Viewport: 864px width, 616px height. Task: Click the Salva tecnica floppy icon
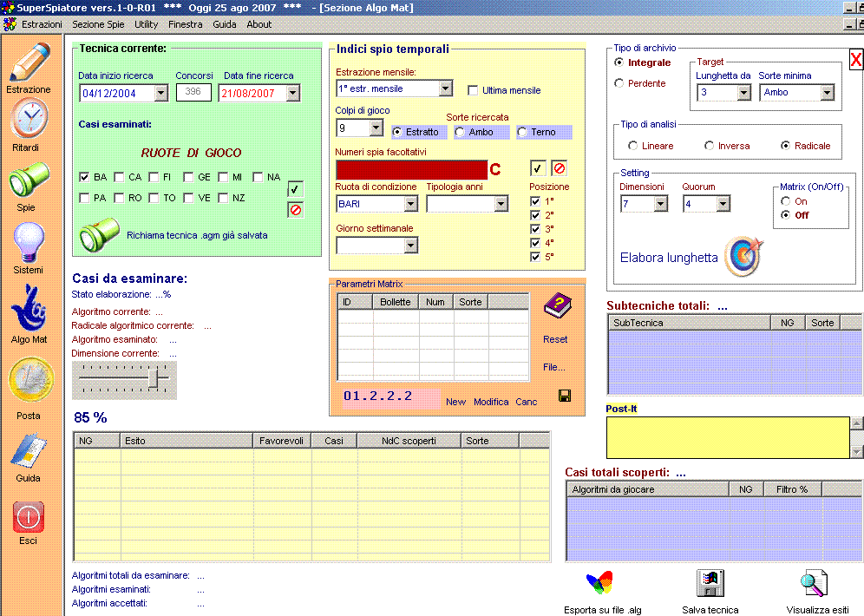(710, 583)
